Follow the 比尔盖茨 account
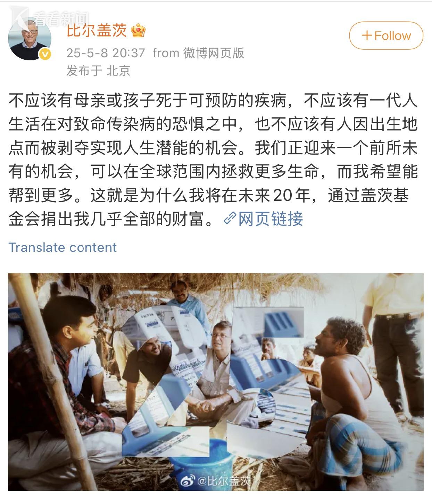 (x=386, y=36)
